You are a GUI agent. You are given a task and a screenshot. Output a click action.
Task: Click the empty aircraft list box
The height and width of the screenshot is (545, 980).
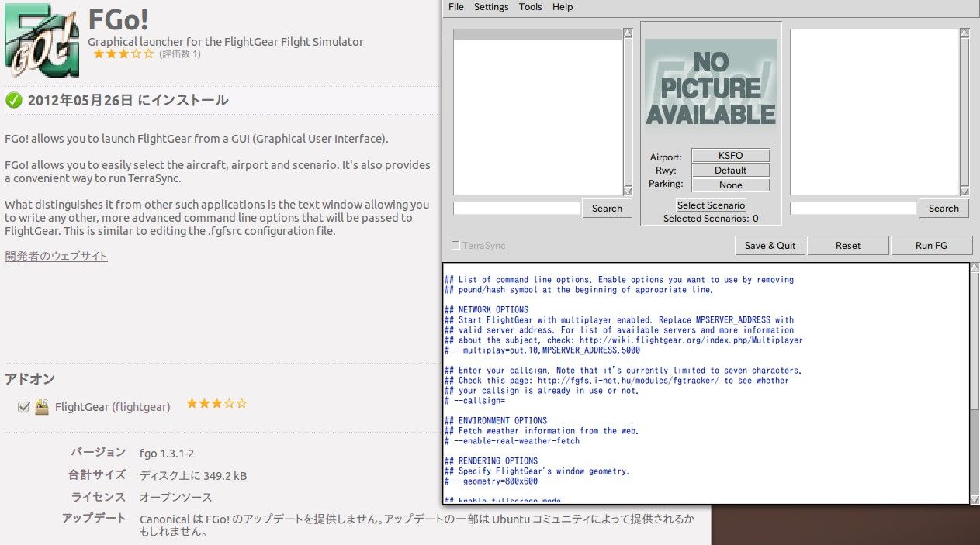(538, 112)
